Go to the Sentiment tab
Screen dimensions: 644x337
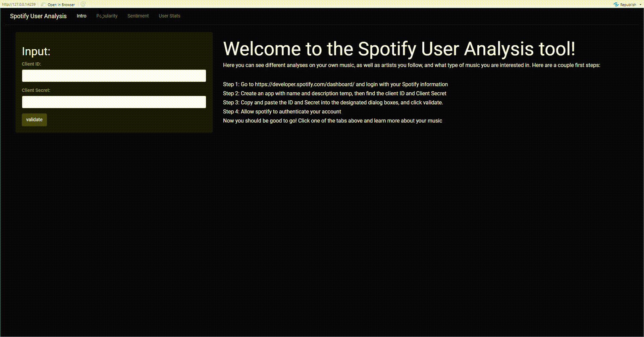[x=138, y=16]
